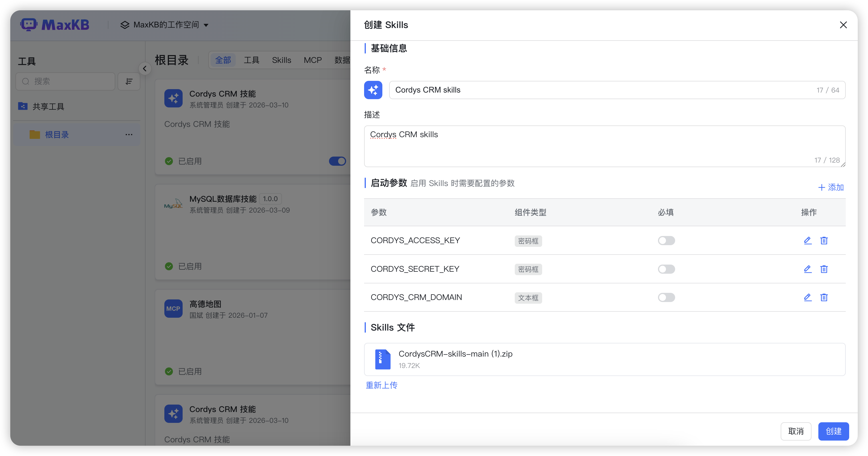The height and width of the screenshot is (456, 868).
Task: Click the 重新上传 link
Action: point(381,385)
